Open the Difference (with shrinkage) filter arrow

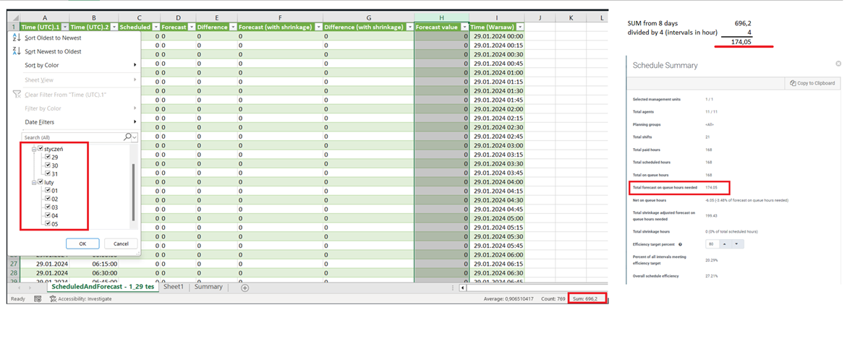(x=409, y=27)
